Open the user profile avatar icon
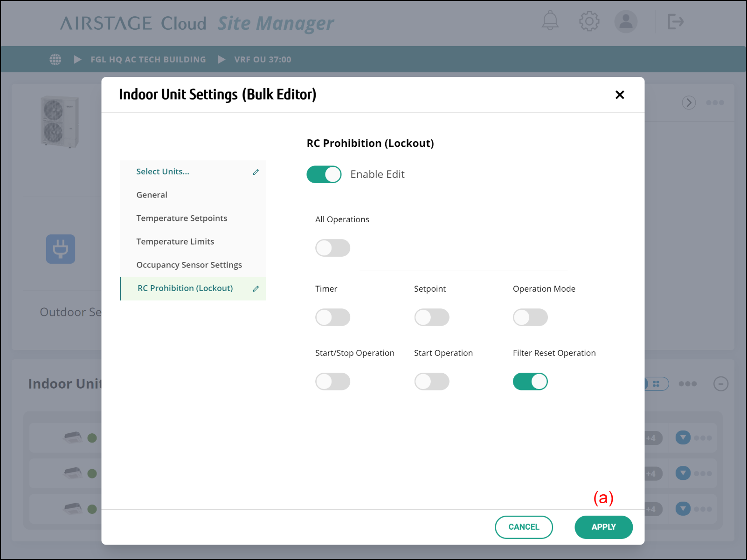 point(626,21)
